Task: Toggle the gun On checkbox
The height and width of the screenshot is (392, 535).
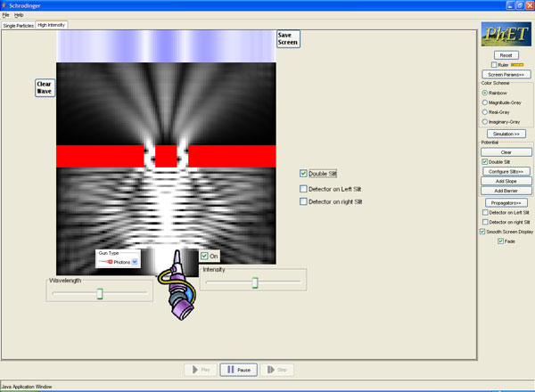Action: pos(204,256)
